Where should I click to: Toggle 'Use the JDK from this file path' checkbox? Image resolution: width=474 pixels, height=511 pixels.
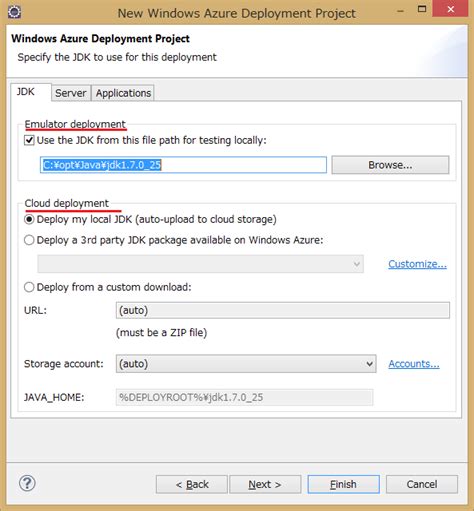tap(29, 140)
